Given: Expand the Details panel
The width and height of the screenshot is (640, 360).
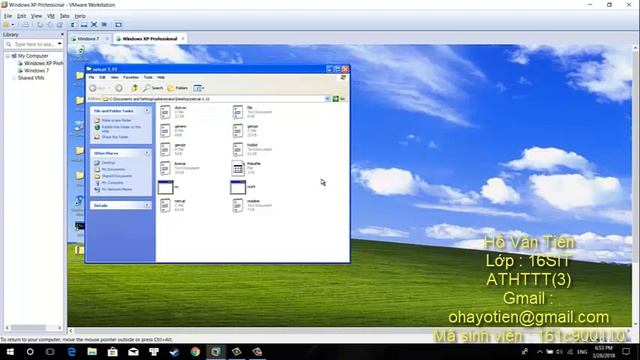Looking at the screenshot, I should click(x=147, y=205).
